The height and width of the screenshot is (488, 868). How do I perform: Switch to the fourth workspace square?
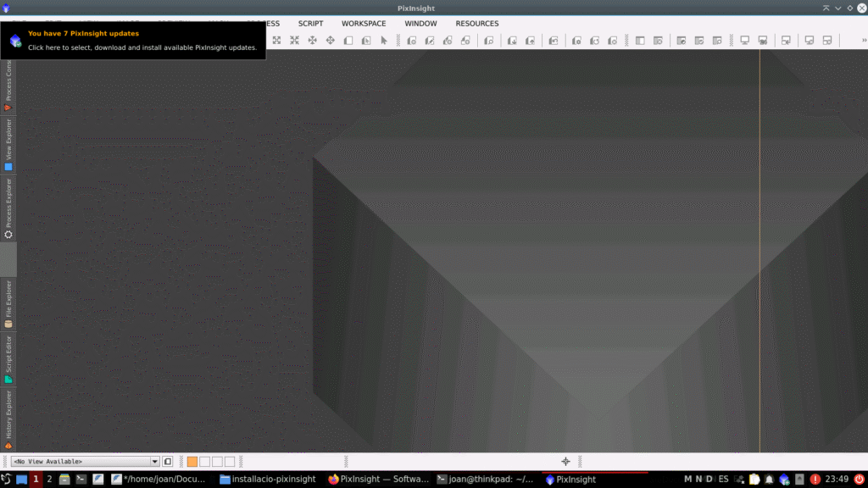coord(229,462)
